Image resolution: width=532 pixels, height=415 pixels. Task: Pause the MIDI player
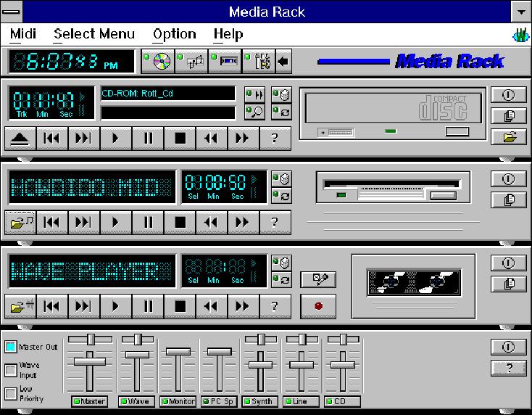pyautogui.click(x=148, y=223)
